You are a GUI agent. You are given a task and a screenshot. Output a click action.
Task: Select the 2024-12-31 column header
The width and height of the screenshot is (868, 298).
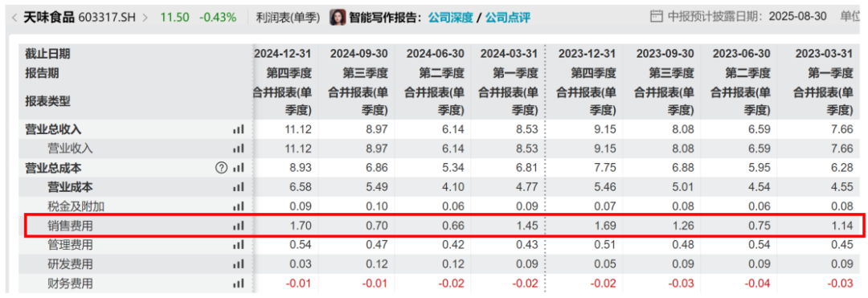(x=282, y=54)
